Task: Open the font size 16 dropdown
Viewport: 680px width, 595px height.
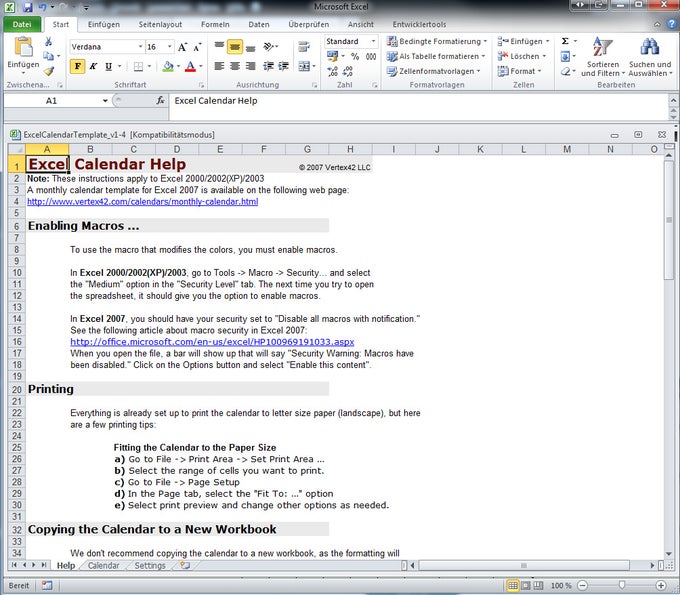Action: coord(170,47)
